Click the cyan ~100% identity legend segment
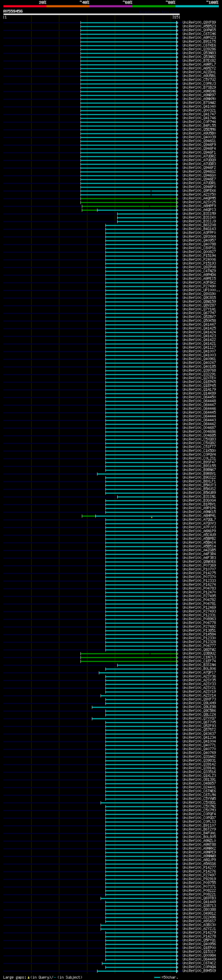 coord(197,6)
